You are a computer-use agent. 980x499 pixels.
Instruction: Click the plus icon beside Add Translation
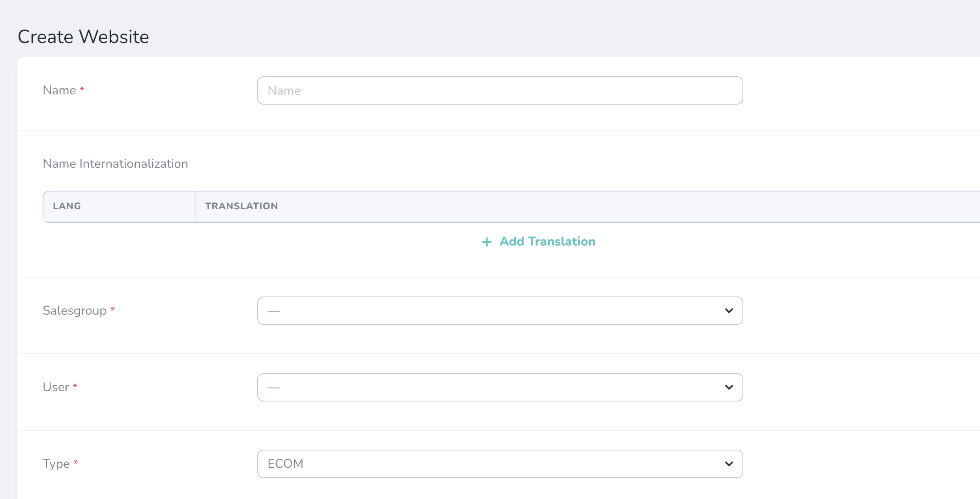487,242
